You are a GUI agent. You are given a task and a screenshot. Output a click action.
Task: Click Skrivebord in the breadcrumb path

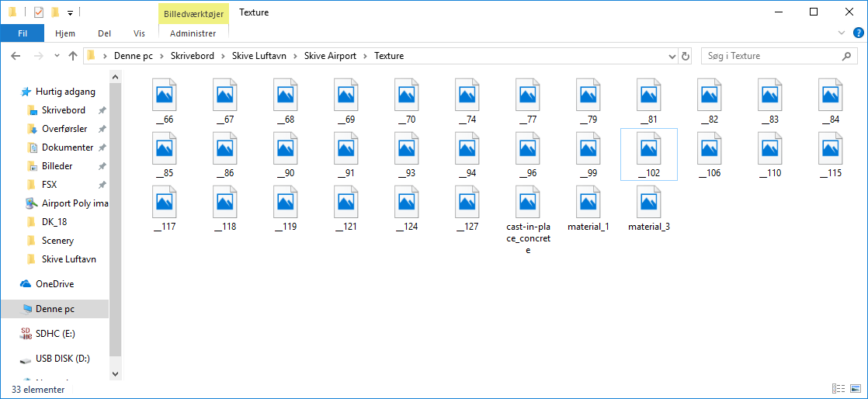point(192,56)
